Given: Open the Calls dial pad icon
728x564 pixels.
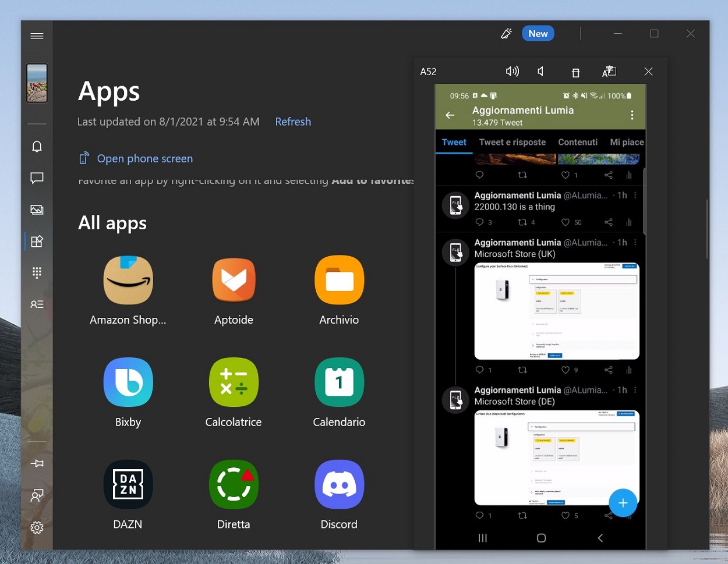Looking at the screenshot, I should 37,272.
